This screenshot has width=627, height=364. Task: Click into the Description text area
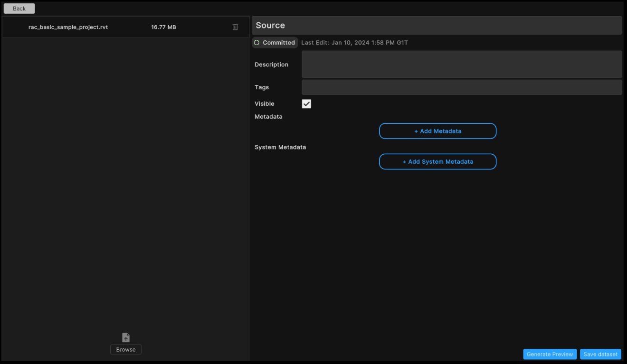click(461, 64)
